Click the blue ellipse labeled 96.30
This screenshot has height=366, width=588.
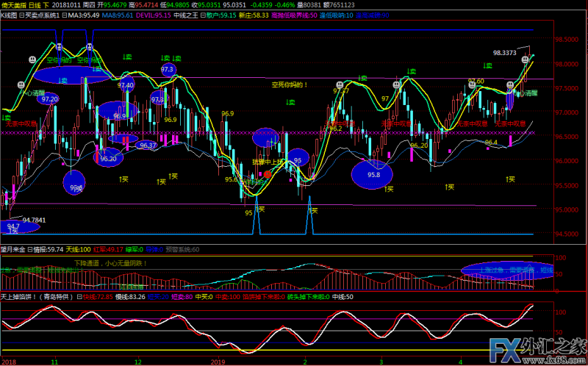(108, 157)
